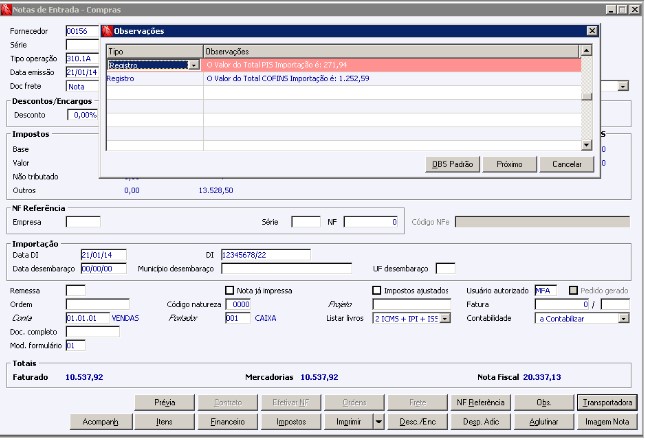Click the Observações column header

coord(391,51)
